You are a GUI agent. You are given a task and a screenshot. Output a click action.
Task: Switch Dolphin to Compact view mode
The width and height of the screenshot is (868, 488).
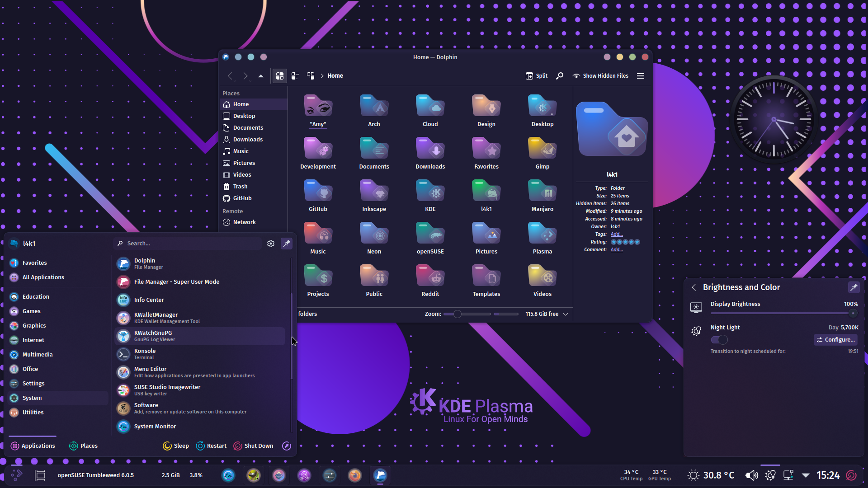(295, 76)
